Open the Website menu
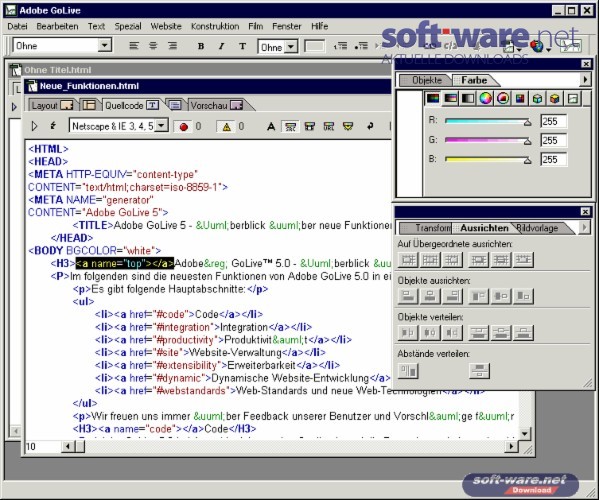The image size is (599, 500). pos(166,26)
